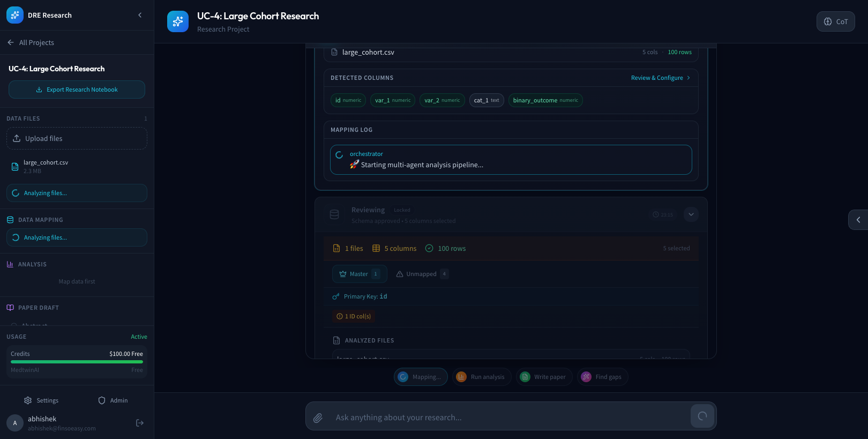
Task: Open Settings via the gear icon
Action: click(x=28, y=400)
